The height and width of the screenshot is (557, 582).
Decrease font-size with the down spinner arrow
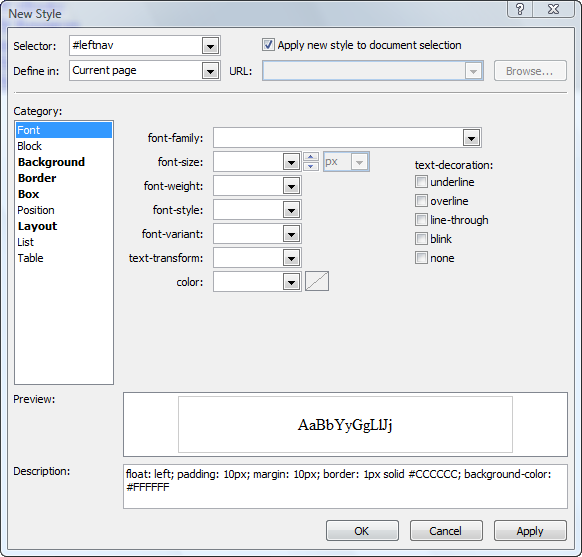click(x=311, y=166)
